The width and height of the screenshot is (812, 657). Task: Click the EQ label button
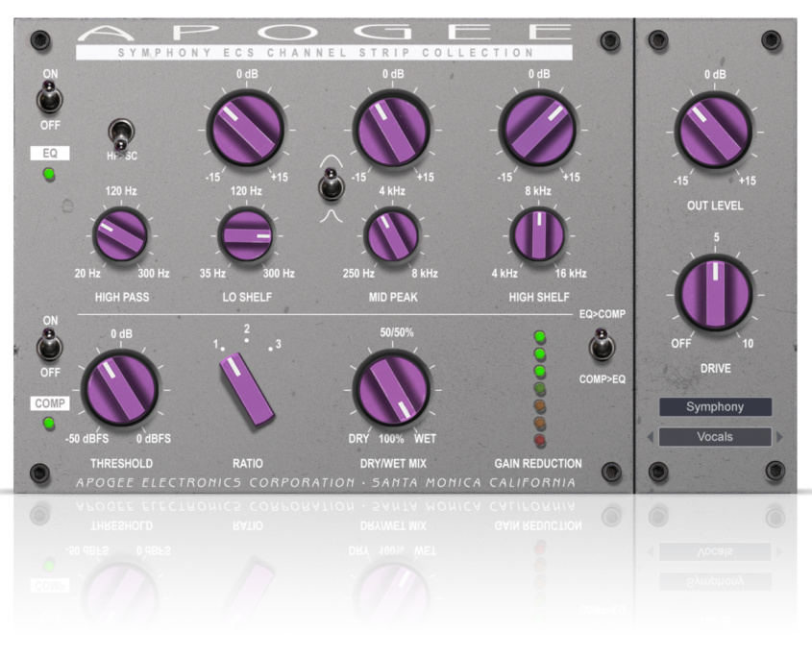point(50,154)
